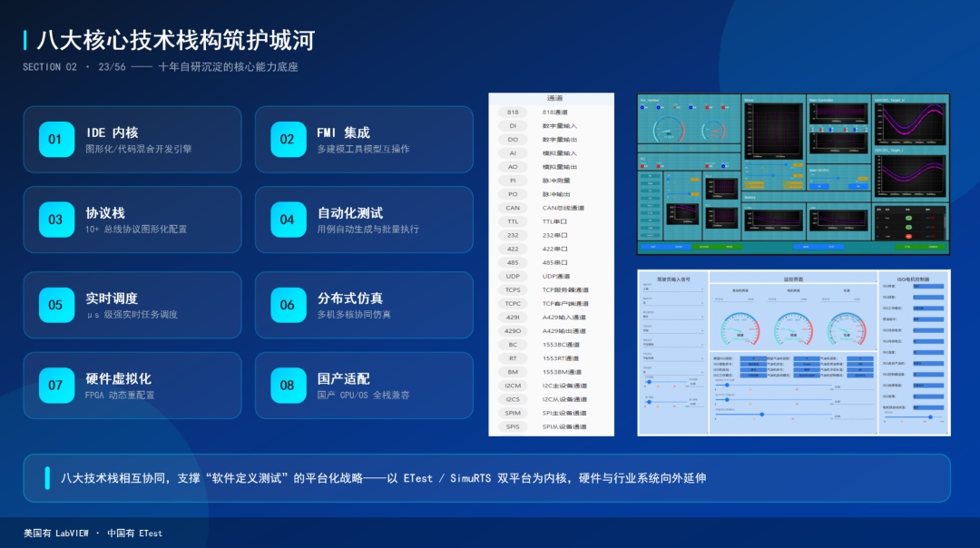The image size is (980, 548).
Task: Click the 八大技术栈相互协同 summary banner
Action: pyautogui.click(x=487, y=478)
